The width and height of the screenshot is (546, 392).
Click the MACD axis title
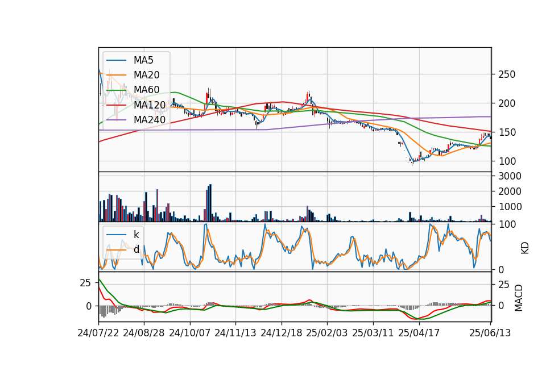pos(519,298)
